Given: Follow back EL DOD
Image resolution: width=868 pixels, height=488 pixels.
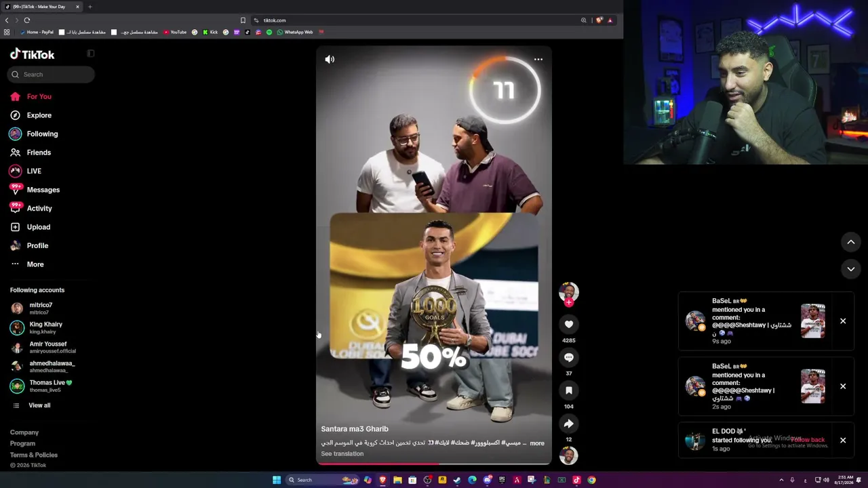Looking at the screenshot, I should click(808, 441).
